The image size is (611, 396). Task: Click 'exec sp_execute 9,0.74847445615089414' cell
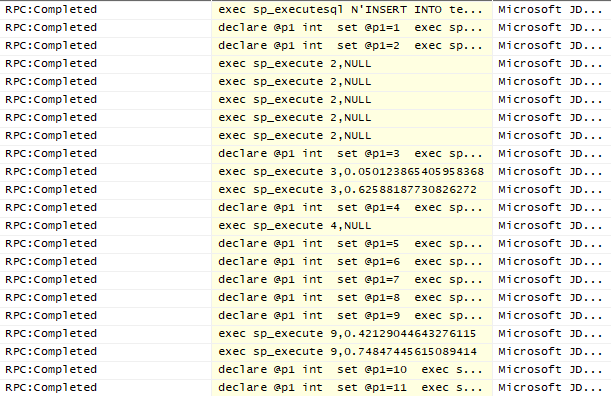click(352, 352)
